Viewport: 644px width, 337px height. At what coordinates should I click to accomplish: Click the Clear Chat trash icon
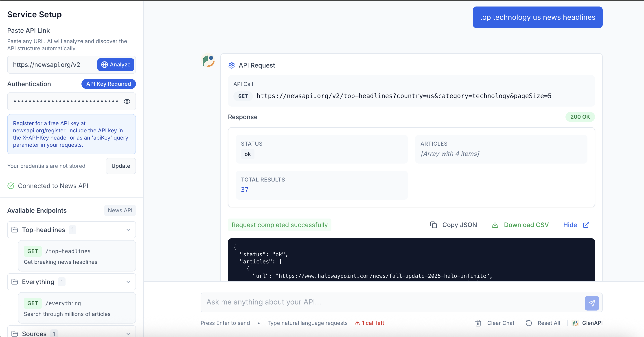tap(478, 323)
